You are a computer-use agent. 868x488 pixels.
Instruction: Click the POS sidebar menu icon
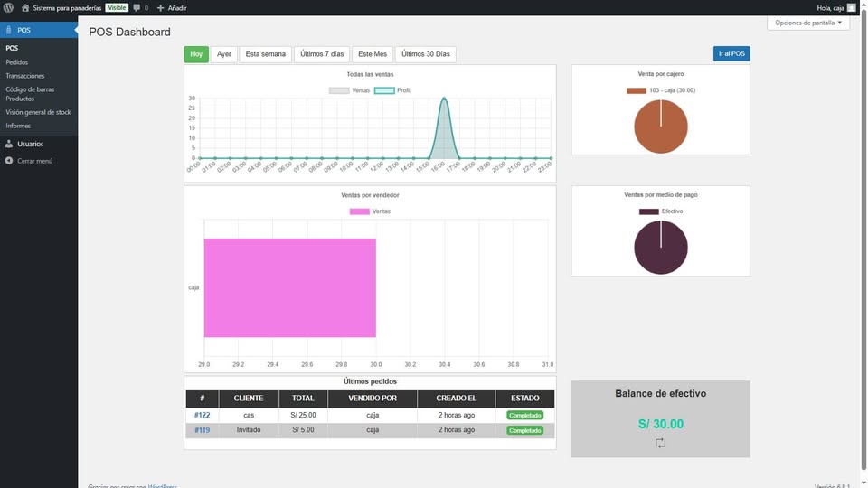8,30
